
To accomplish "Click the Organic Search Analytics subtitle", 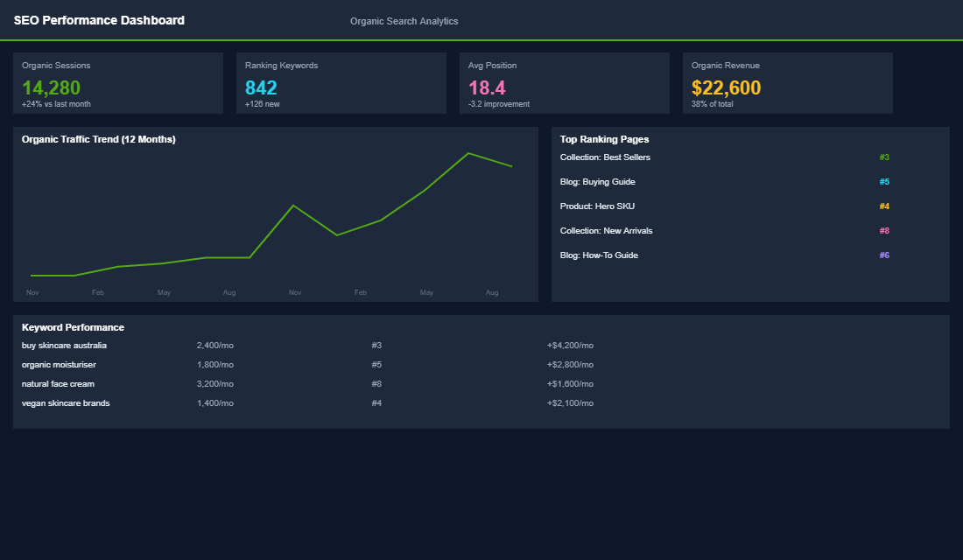I will point(404,20).
